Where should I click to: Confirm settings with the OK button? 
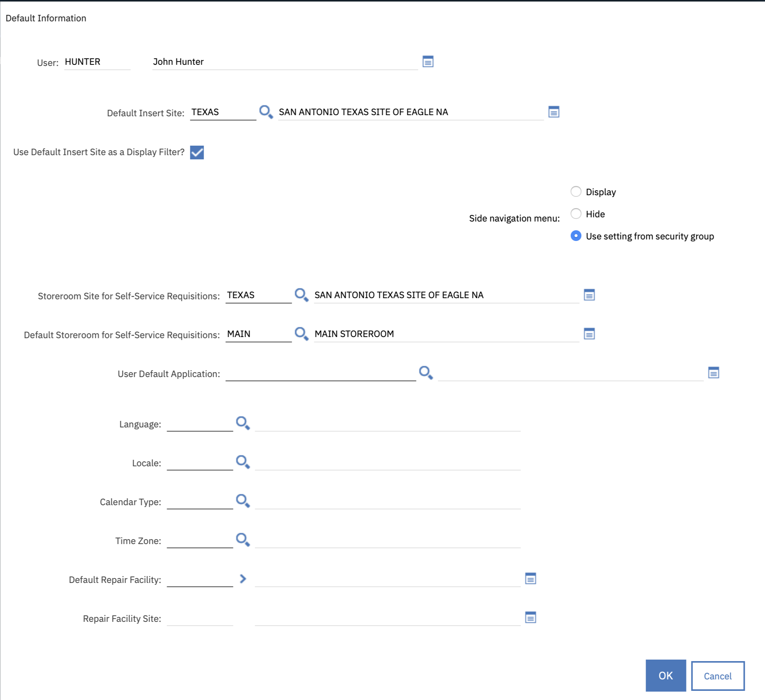(x=665, y=676)
